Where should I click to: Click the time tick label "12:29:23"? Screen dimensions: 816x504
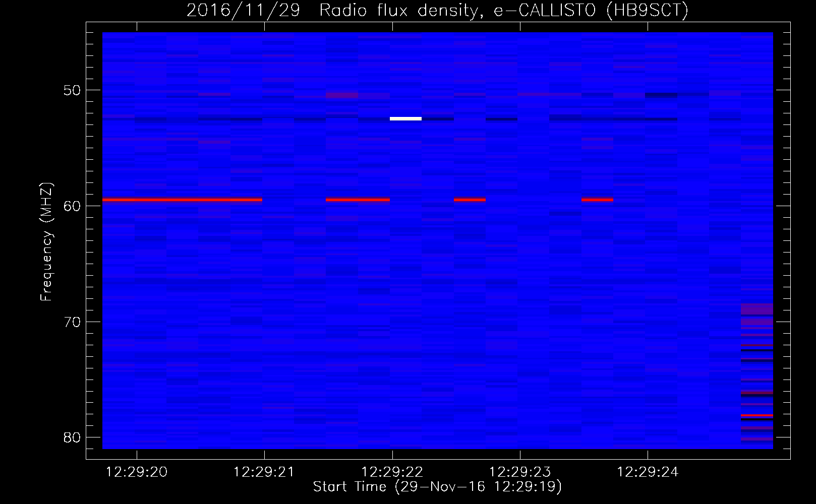520,472
